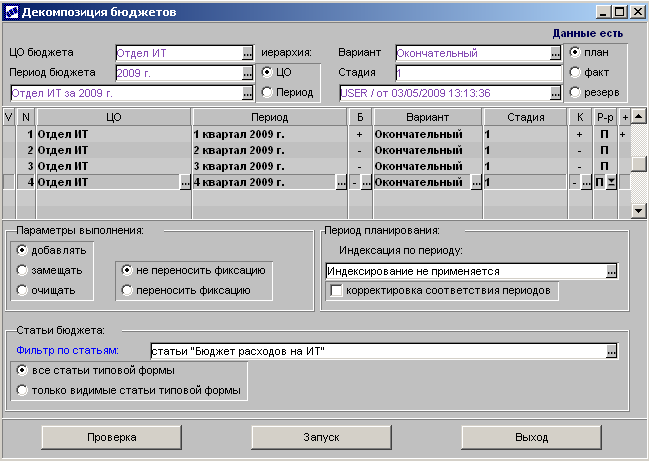Click the Выход button
The width and height of the screenshot is (649, 461).
click(x=531, y=437)
